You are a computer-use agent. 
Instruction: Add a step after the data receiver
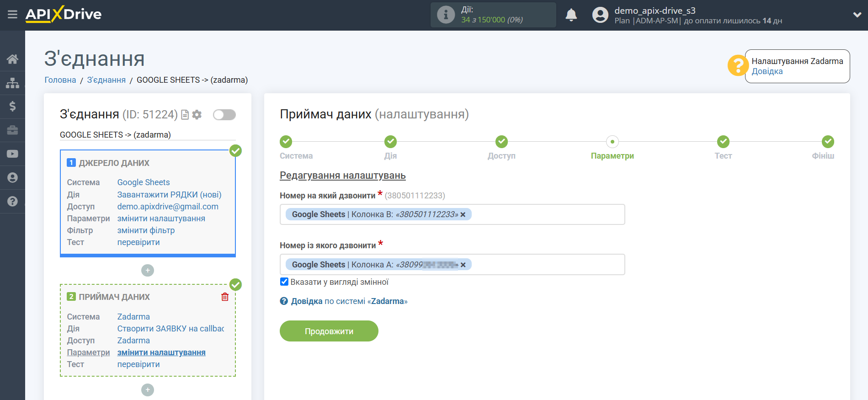pyautogui.click(x=148, y=390)
